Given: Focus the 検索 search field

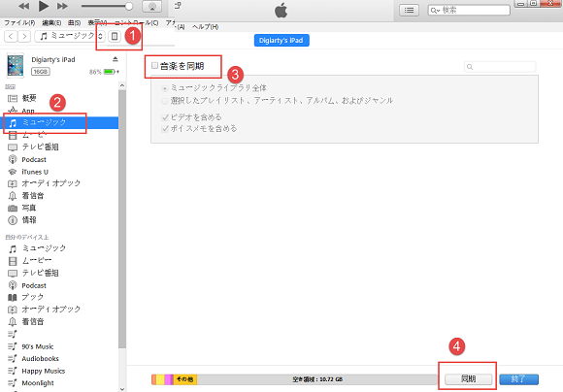Looking at the screenshot, I should tap(469, 10).
